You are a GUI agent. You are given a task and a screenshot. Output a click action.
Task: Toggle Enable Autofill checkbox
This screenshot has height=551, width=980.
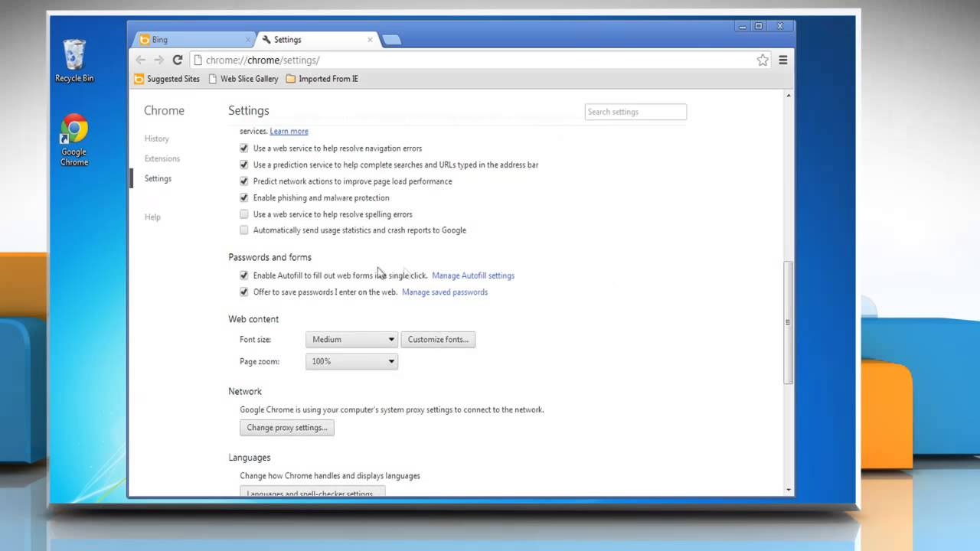click(244, 275)
